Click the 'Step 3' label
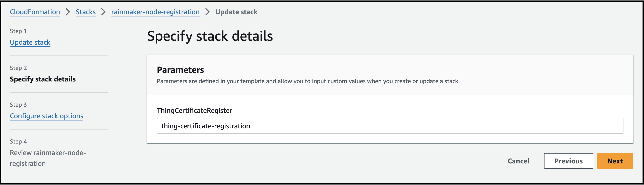This screenshot has width=644, height=185. click(x=18, y=105)
